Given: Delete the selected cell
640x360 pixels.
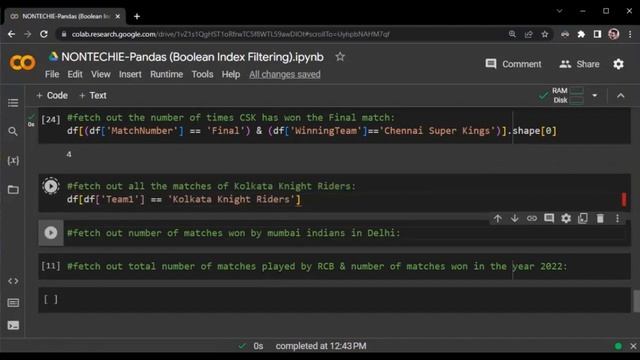Looking at the screenshot, I should coord(600,218).
